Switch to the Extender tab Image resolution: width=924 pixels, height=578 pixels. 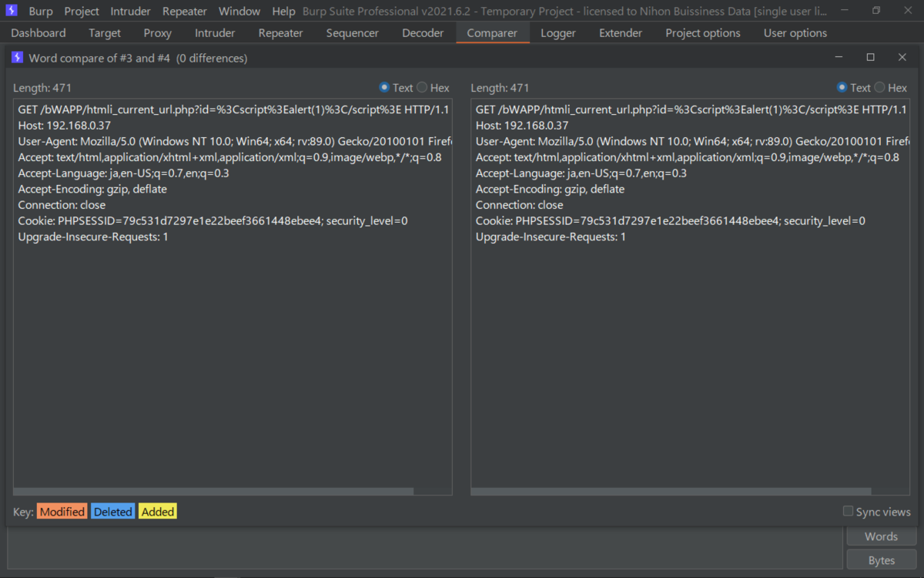point(621,33)
